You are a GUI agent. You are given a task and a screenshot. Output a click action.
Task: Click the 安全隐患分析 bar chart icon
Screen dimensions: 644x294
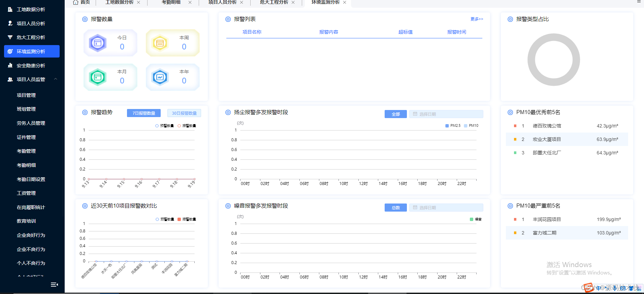tap(10, 65)
